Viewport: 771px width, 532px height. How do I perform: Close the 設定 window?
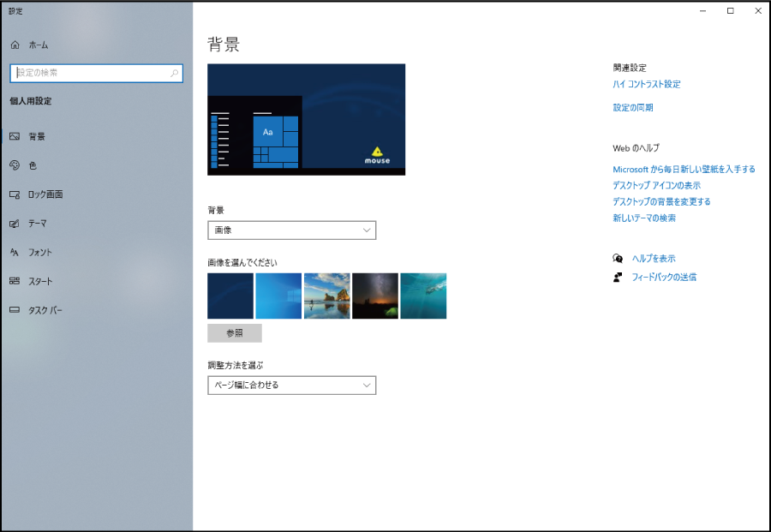(x=758, y=11)
